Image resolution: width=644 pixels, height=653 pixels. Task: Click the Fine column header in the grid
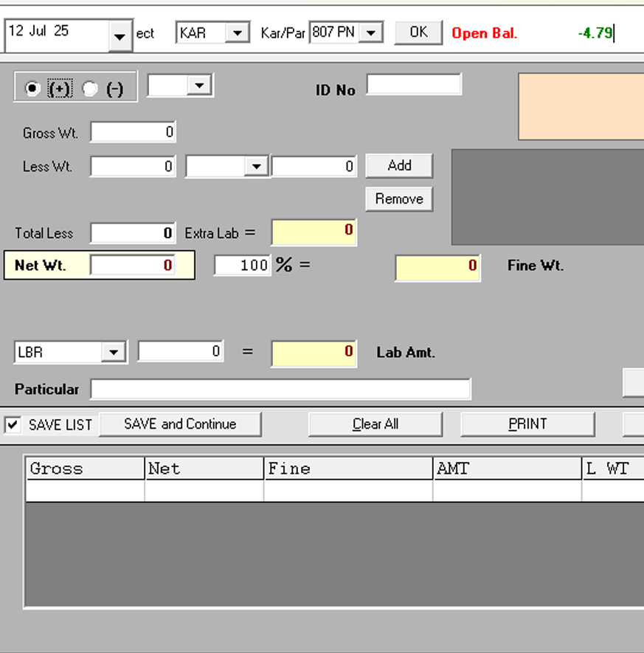(x=347, y=469)
